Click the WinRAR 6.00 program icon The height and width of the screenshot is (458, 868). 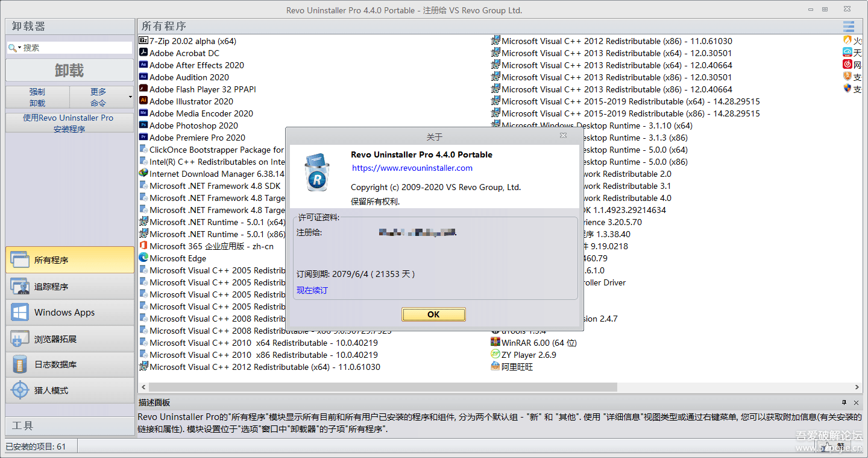495,343
